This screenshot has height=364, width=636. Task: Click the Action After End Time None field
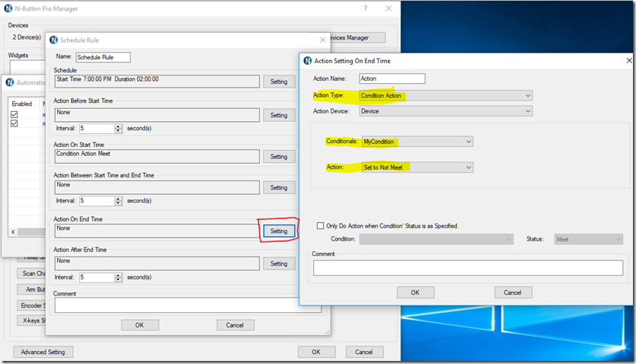(x=157, y=263)
